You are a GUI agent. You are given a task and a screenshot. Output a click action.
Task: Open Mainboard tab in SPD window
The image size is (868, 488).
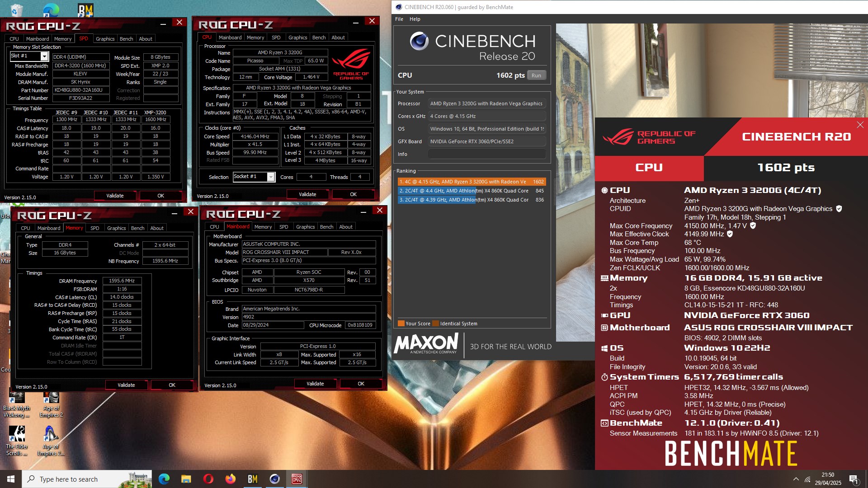coord(37,39)
